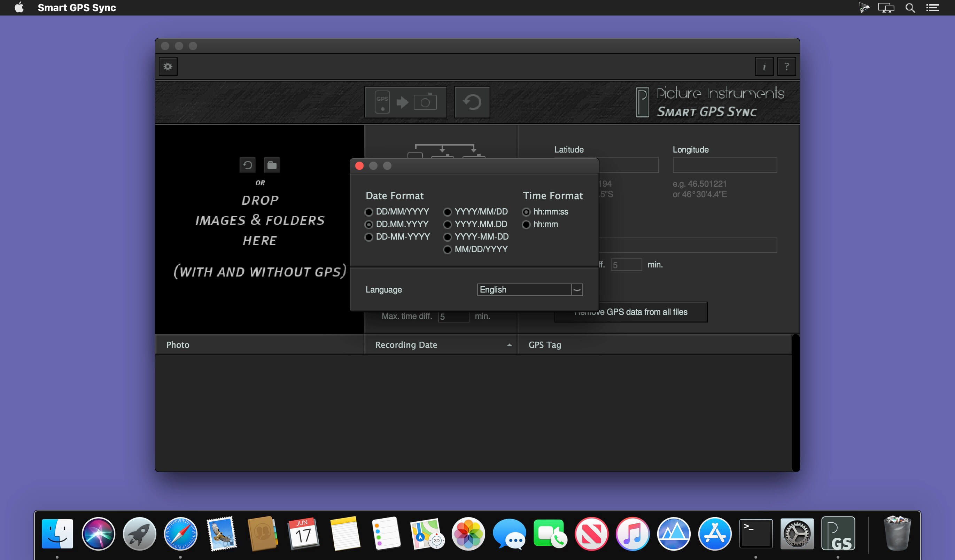
Task: Open the Smart GPS Sync menu
Action: 77,8
